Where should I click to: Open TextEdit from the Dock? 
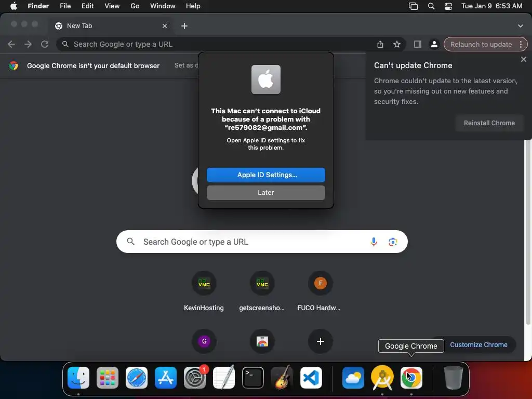pos(224,378)
